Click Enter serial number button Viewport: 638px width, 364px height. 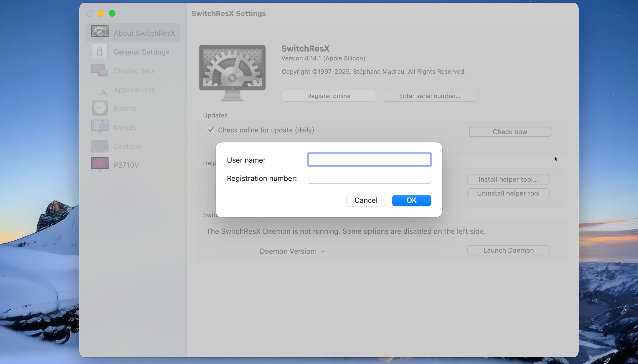click(430, 96)
